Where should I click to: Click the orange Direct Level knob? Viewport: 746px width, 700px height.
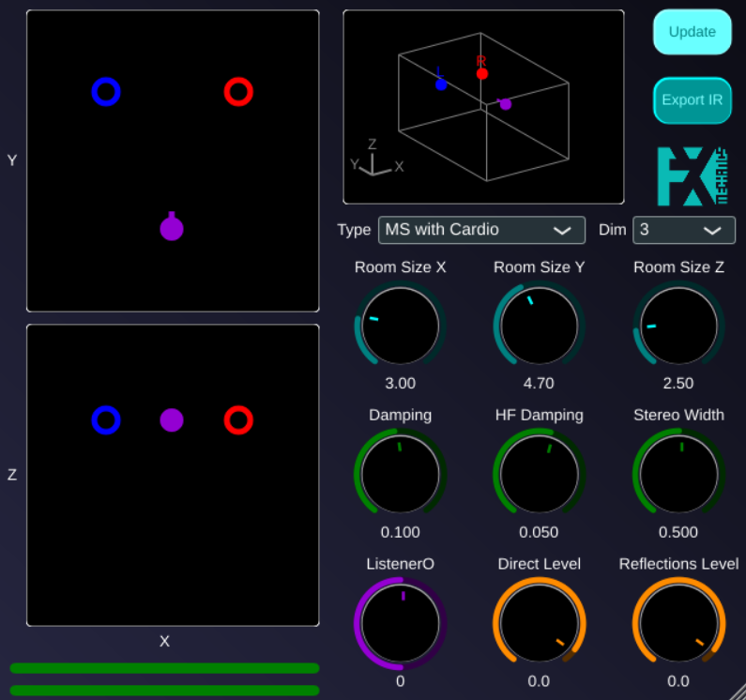539,623
